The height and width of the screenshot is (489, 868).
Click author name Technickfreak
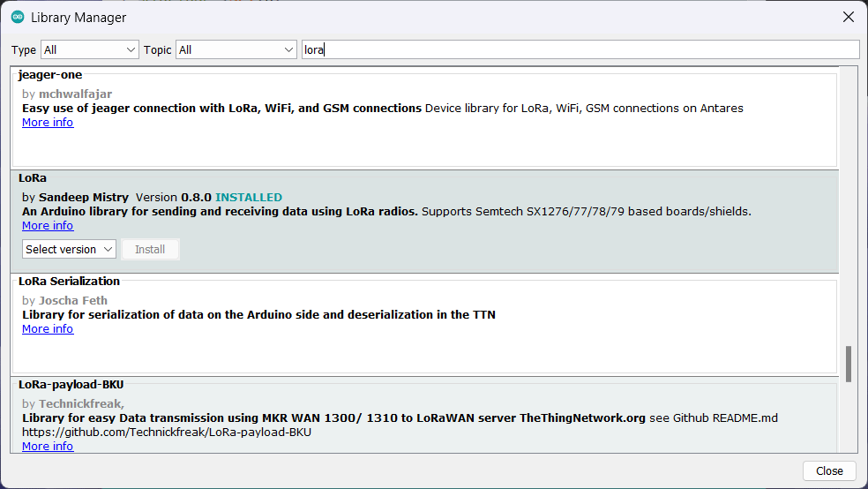click(81, 403)
